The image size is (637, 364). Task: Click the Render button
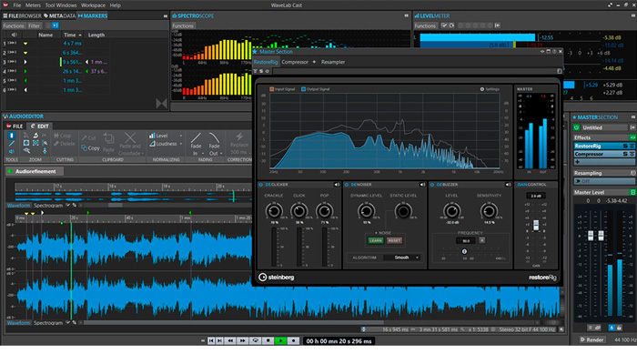[x=593, y=339]
